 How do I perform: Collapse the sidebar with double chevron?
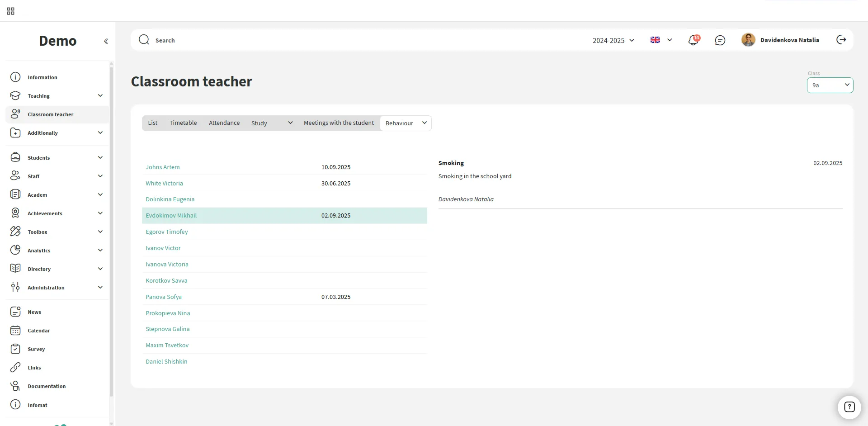106,41
